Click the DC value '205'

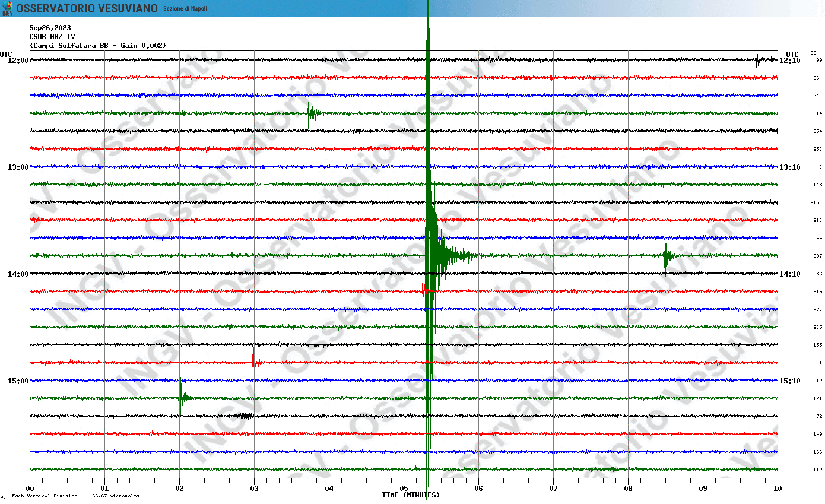pos(817,327)
